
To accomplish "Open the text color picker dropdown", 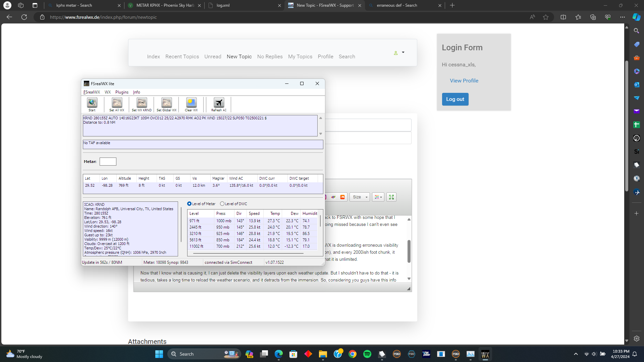I will 378,197.
